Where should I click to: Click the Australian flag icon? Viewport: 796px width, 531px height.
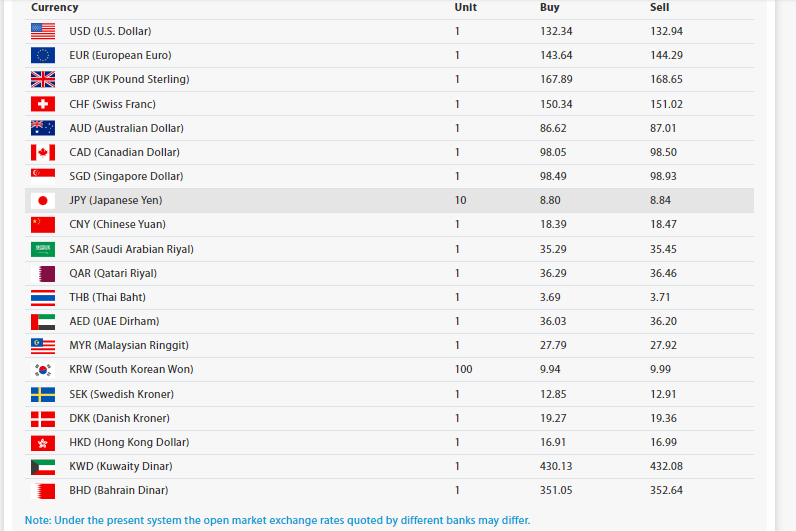point(43,128)
